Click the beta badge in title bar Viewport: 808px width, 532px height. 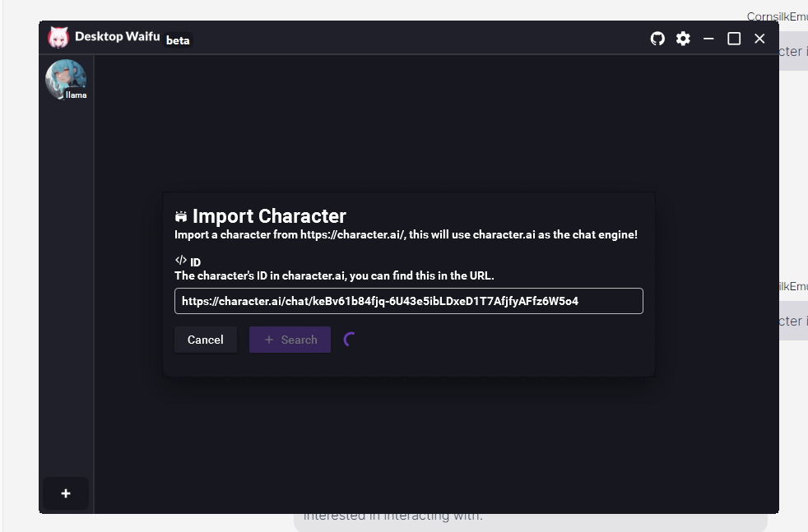[x=178, y=40]
